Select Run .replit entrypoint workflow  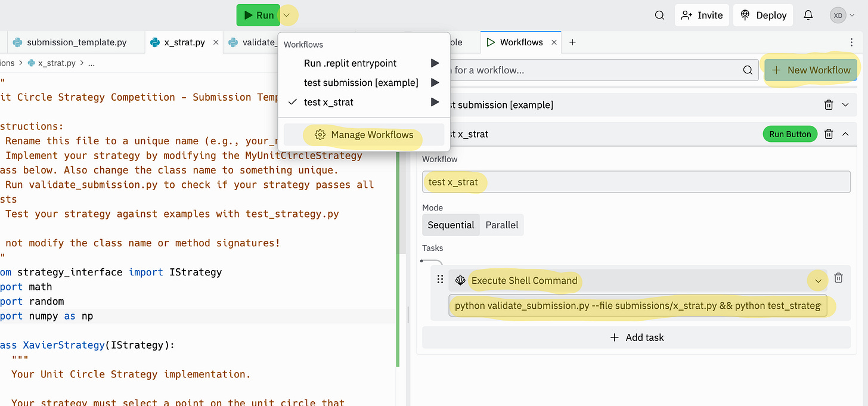(x=350, y=63)
